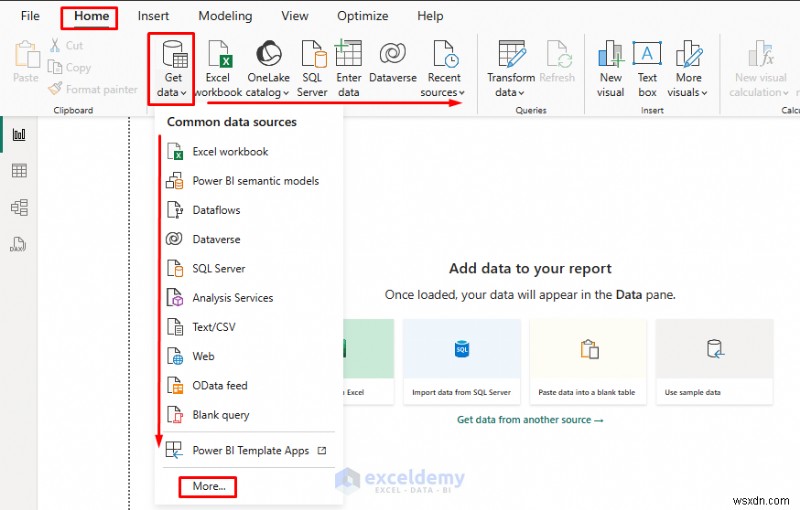Screen dimensions: 800x510
Task: Choose Text/CSV data source
Action: (248, 326)
